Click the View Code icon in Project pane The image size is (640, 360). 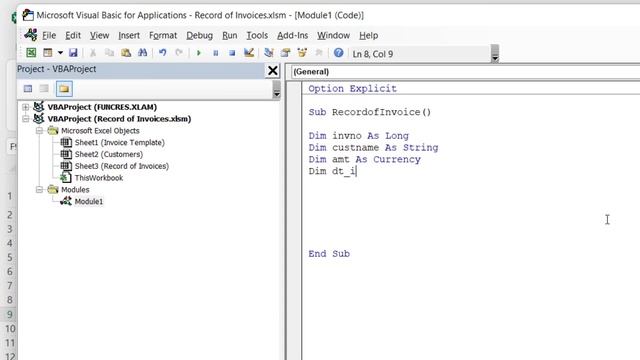pos(28,89)
